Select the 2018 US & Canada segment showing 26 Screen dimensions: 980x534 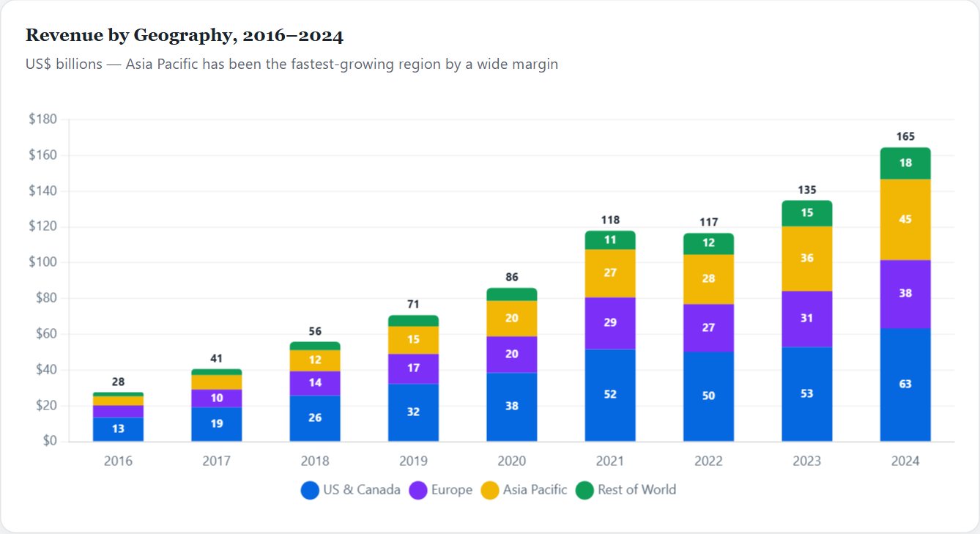click(315, 418)
